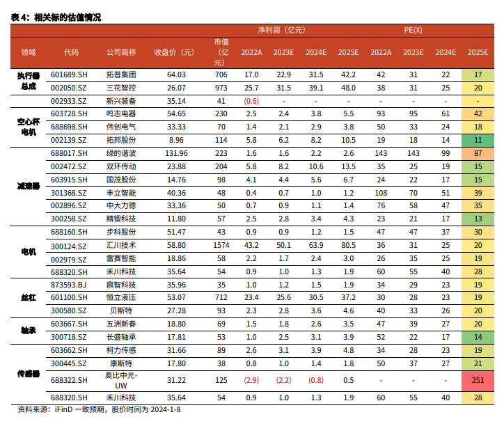
Task: Select company name 鼎智科技
Action: (x=121, y=285)
